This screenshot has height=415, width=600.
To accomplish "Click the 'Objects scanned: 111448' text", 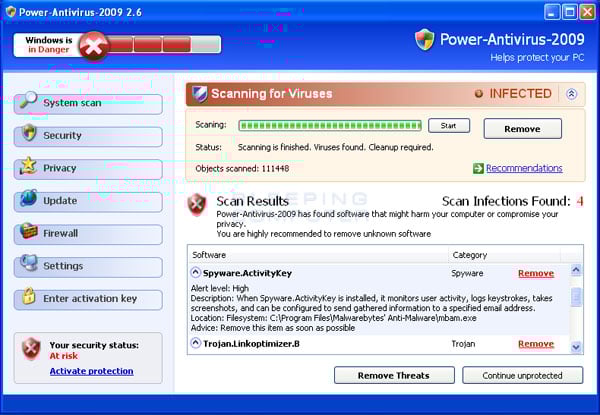I will click(x=242, y=168).
